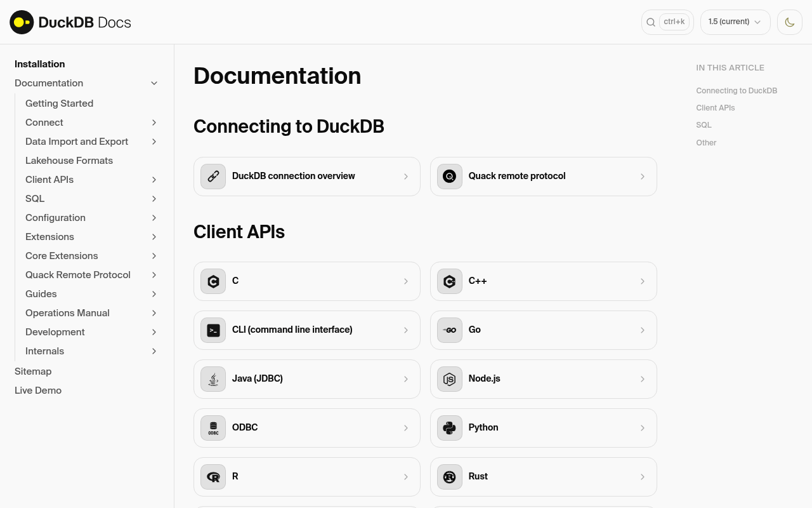Open the CLI (command line interface) card
812x508 pixels.
307,330
